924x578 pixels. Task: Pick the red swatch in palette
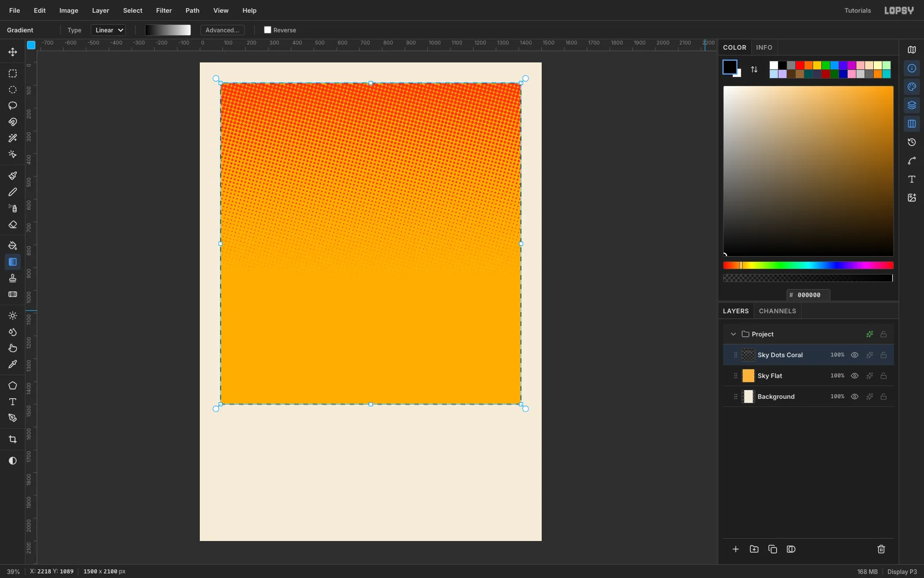pyautogui.click(x=800, y=65)
